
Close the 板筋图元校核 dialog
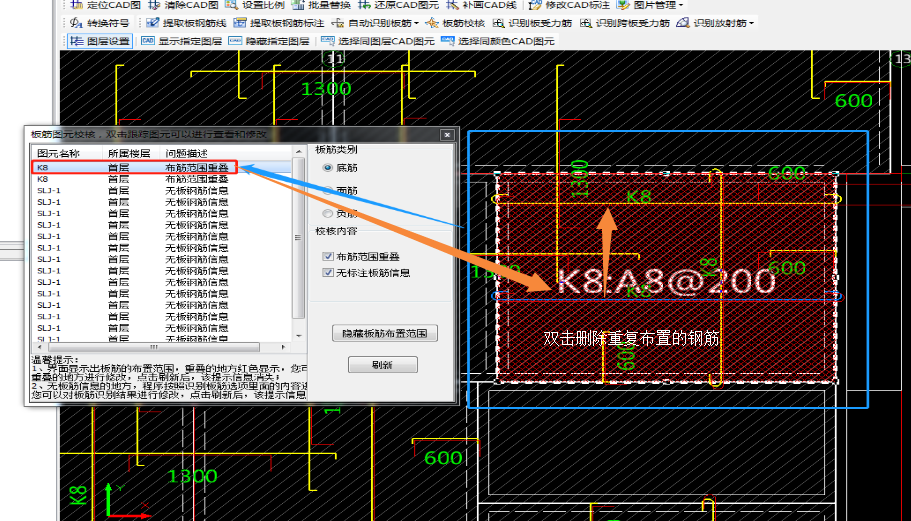pos(447,135)
